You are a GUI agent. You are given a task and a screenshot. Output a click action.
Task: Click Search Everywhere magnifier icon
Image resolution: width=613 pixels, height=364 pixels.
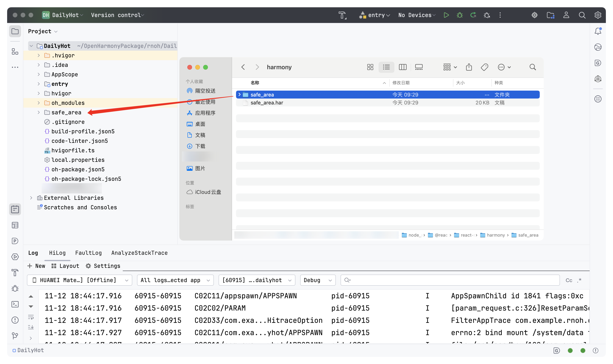pos(582,15)
